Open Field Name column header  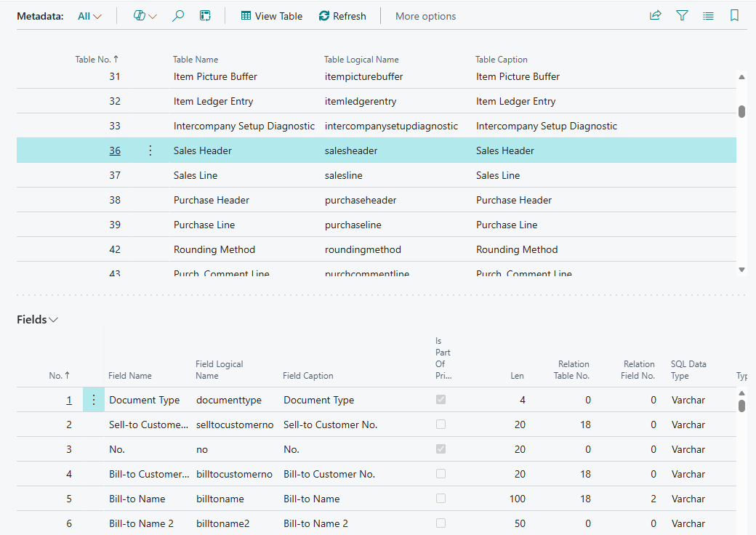[x=129, y=376]
